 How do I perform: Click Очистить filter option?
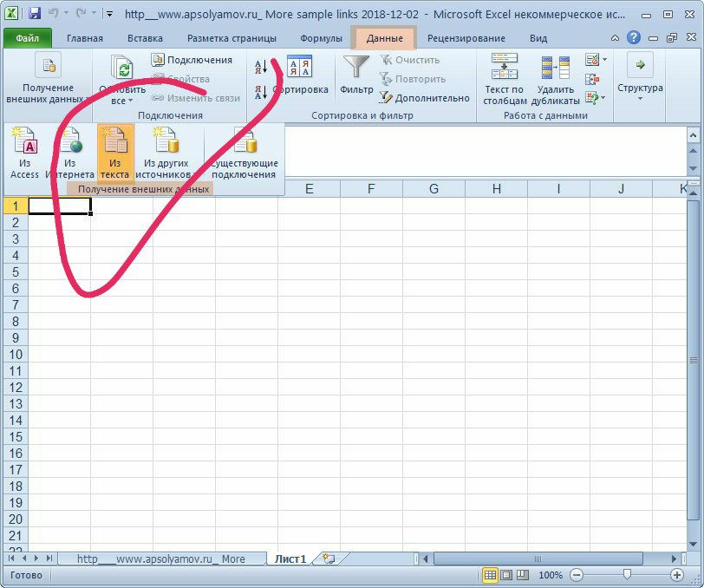410,60
